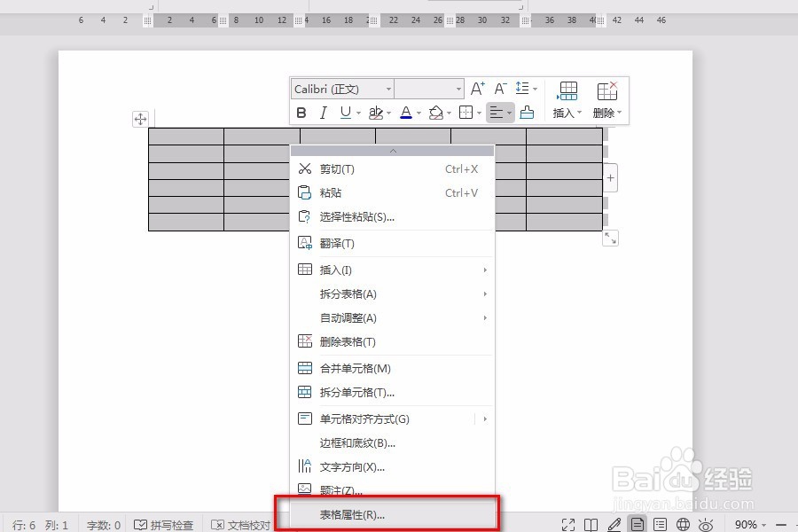This screenshot has width=798, height=532.
Task: Click the scissors cut icon
Action: (x=305, y=168)
